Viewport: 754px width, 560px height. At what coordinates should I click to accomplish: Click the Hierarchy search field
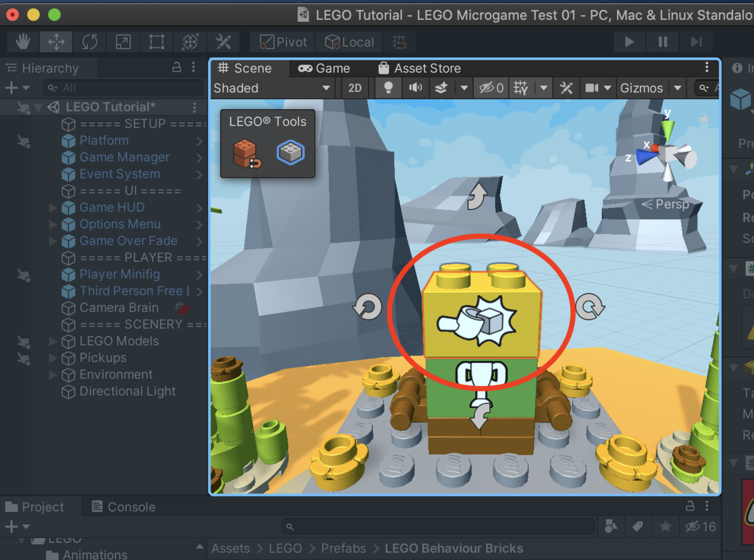pyautogui.click(x=124, y=88)
